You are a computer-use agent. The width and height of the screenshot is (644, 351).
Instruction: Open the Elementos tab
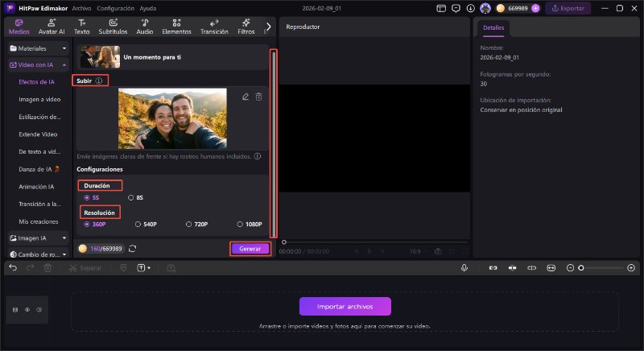coord(176,27)
